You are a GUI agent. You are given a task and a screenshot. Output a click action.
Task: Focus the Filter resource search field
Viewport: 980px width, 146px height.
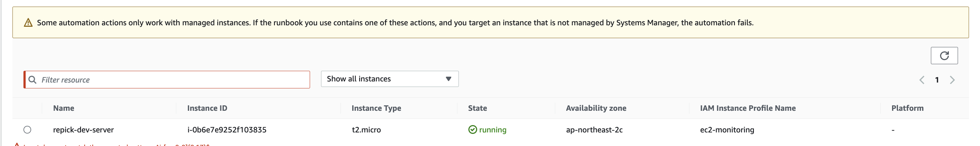pos(167,80)
